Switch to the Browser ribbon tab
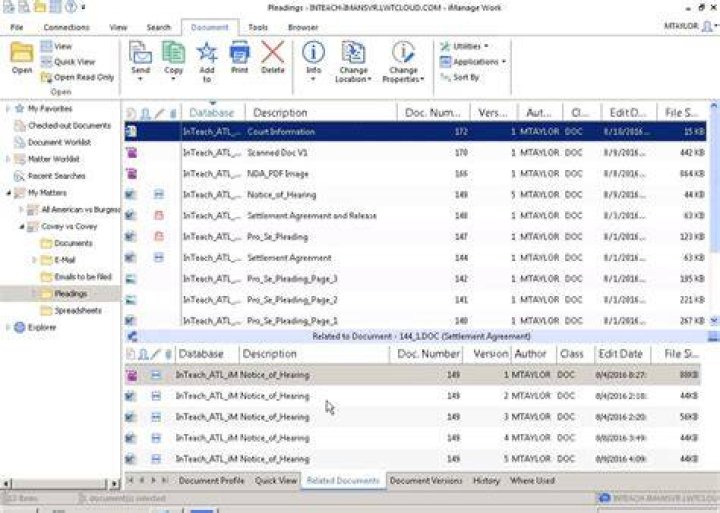The height and width of the screenshot is (513, 720). pos(303,28)
